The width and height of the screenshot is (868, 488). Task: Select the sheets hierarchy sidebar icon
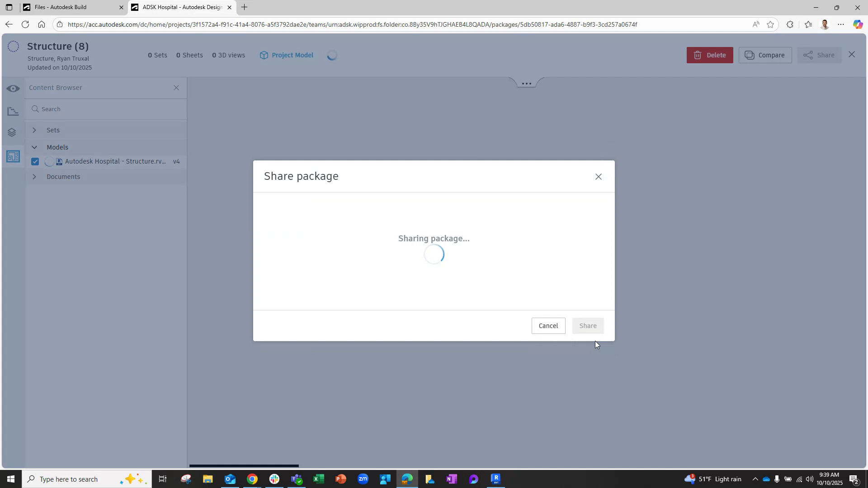coord(13,111)
